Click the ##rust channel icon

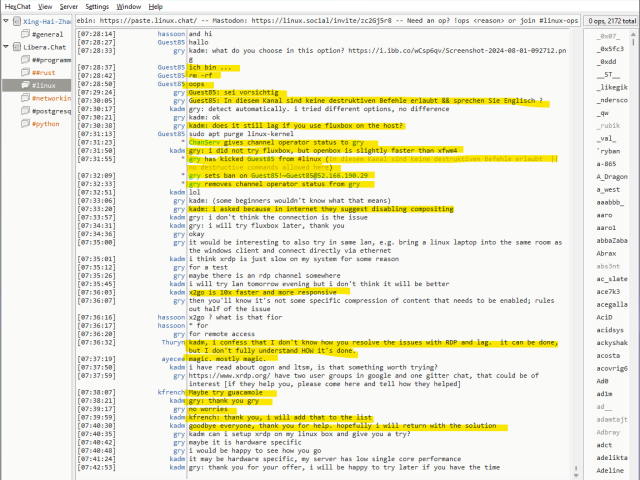coord(25,72)
